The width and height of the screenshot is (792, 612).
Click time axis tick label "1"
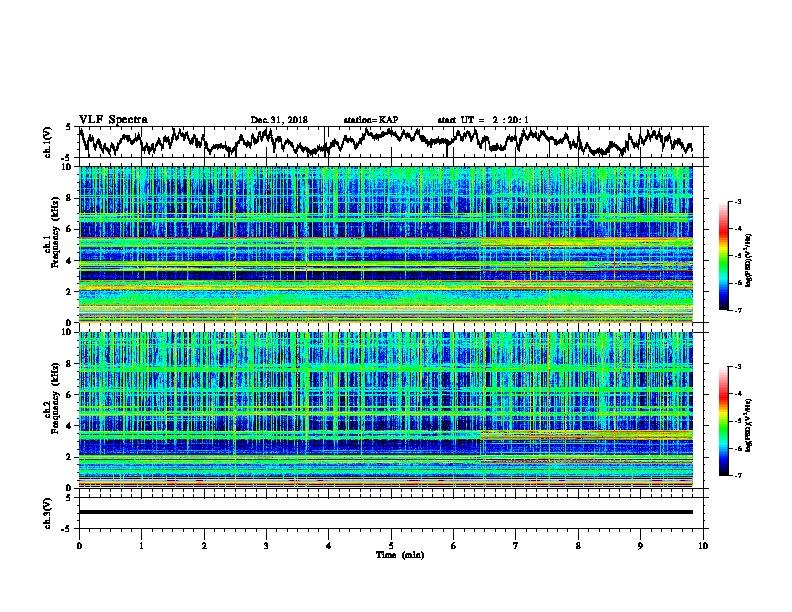pos(141,546)
